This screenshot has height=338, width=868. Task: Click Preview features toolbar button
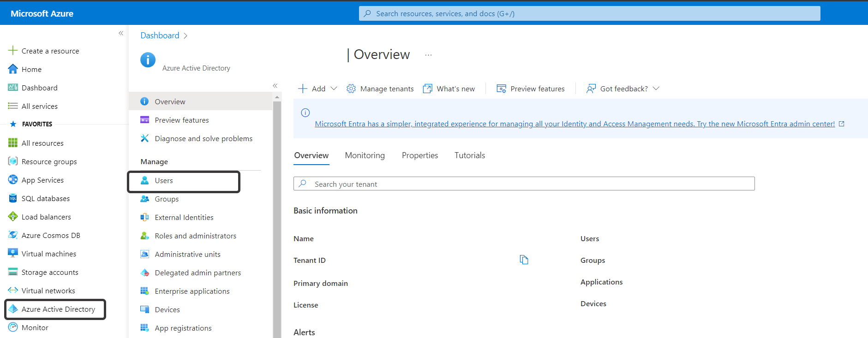pos(530,89)
